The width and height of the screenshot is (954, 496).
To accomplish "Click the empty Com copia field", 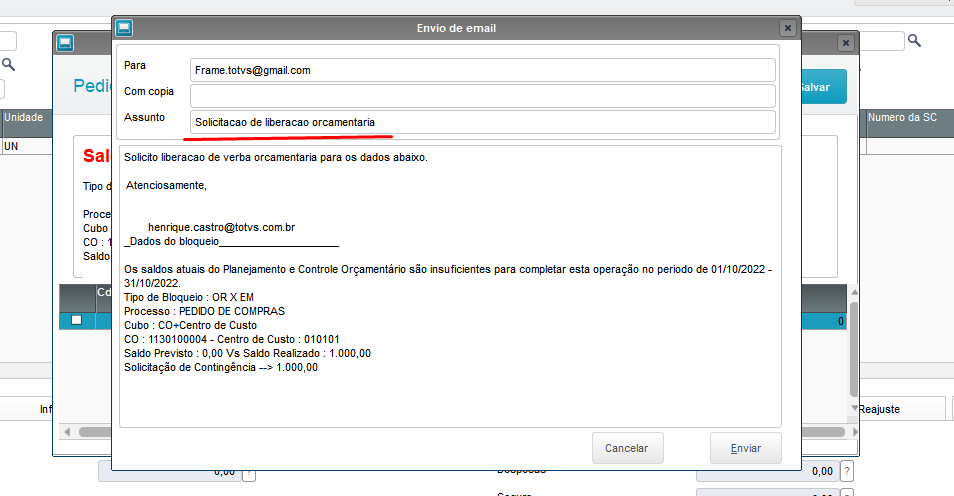I will pyautogui.click(x=482, y=96).
